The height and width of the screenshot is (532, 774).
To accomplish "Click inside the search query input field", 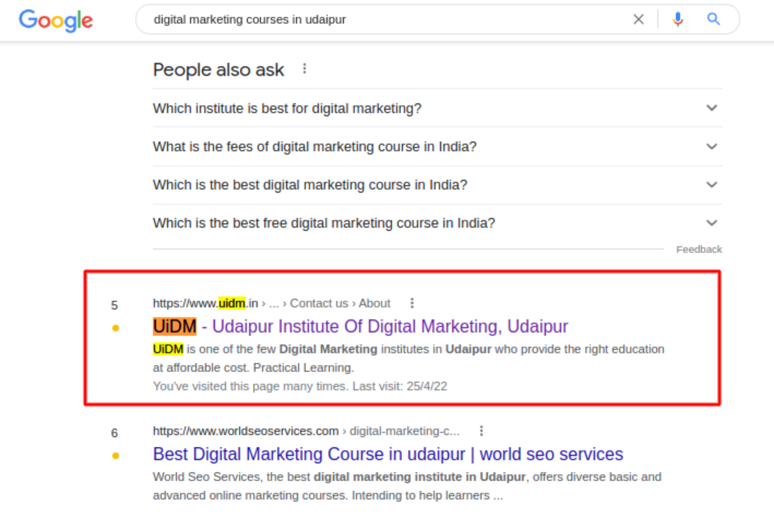I will point(339,19).
